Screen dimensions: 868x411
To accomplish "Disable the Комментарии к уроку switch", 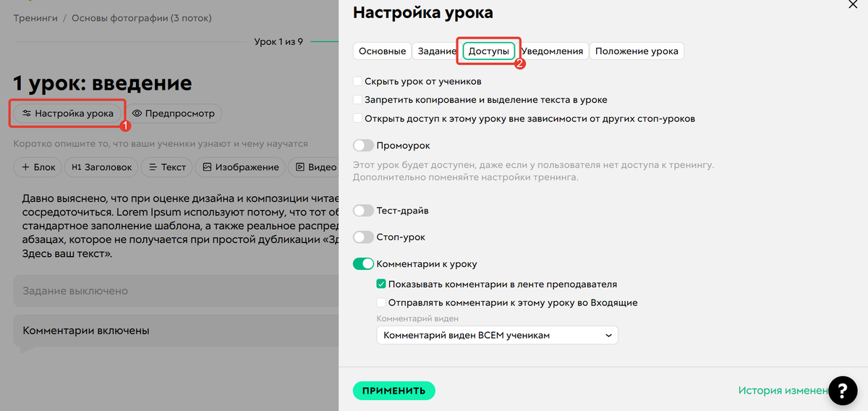I will (363, 264).
